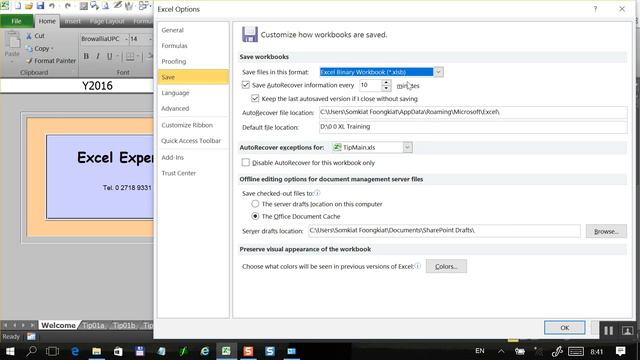The width and height of the screenshot is (640, 360).
Task: Switch to the Page Layout ribbon tab
Action: coord(107,21)
